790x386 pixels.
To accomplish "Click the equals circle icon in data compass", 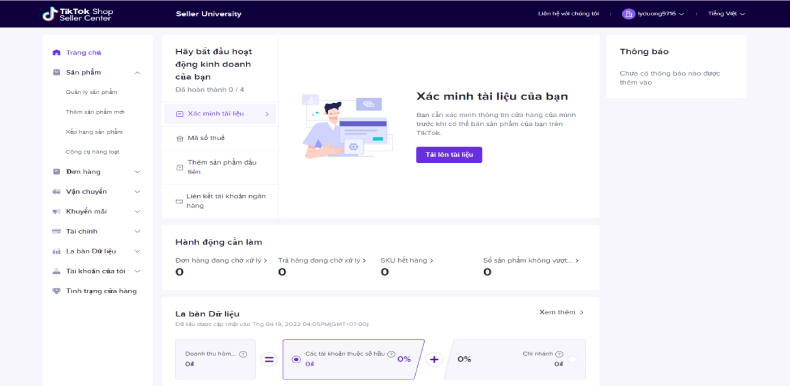I will tap(269, 359).
